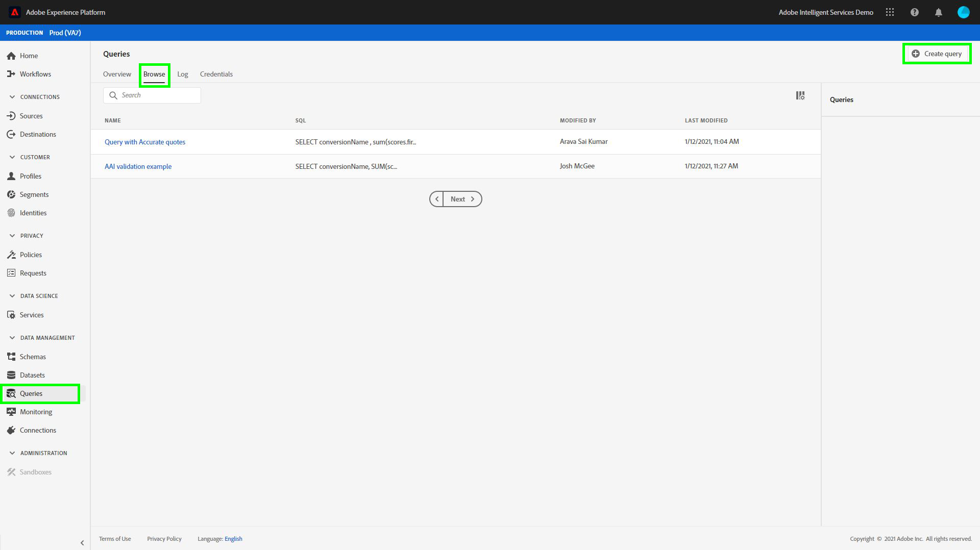Go to previous page arrow
The image size is (980, 550).
pyautogui.click(x=437, y=199)
